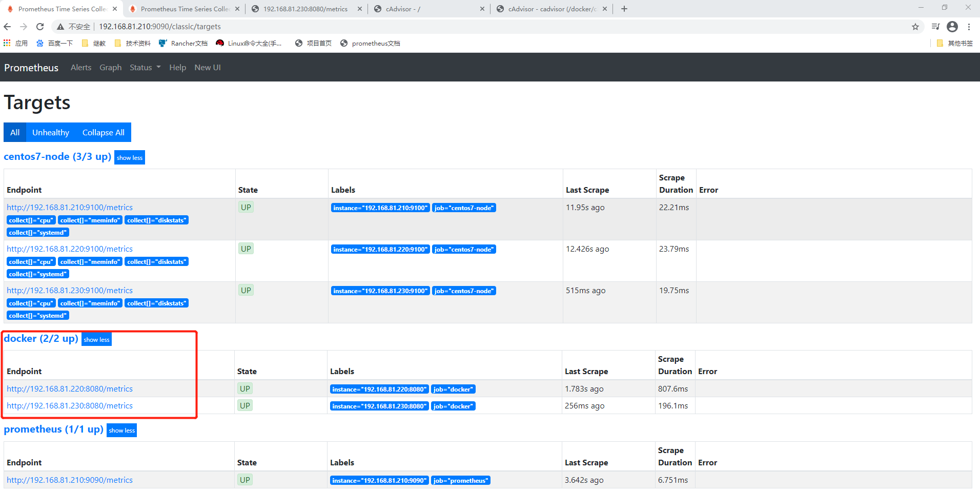Click the browser reload icon
980x492 pixels.
coord(40,27)
